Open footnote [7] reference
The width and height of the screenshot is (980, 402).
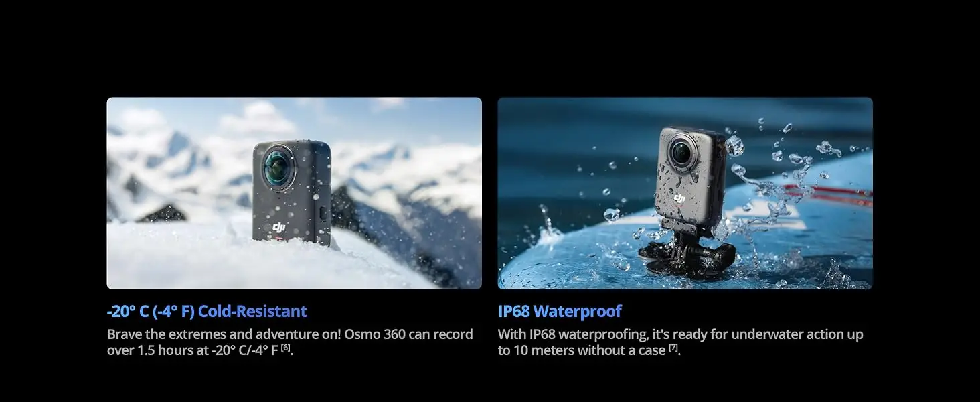(673, 347)
